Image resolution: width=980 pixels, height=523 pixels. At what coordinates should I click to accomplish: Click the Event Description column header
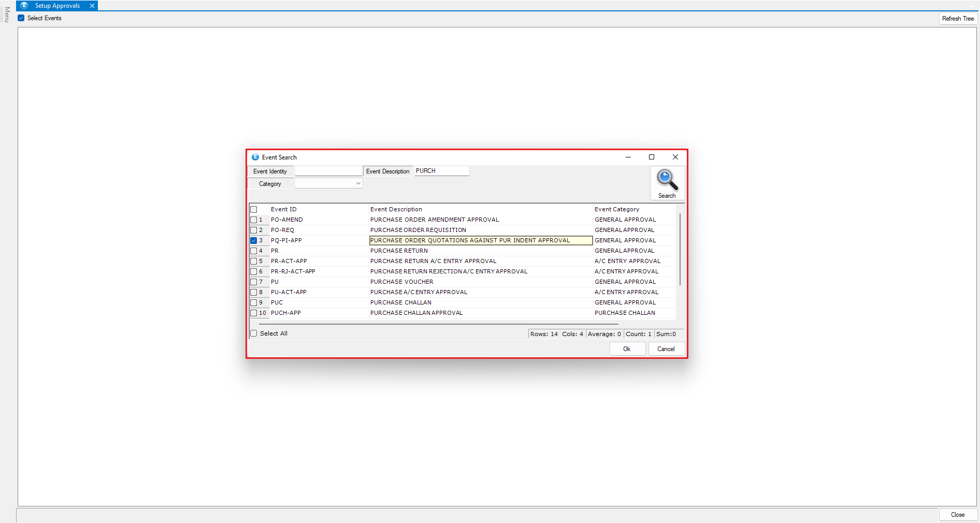(396, 209)
